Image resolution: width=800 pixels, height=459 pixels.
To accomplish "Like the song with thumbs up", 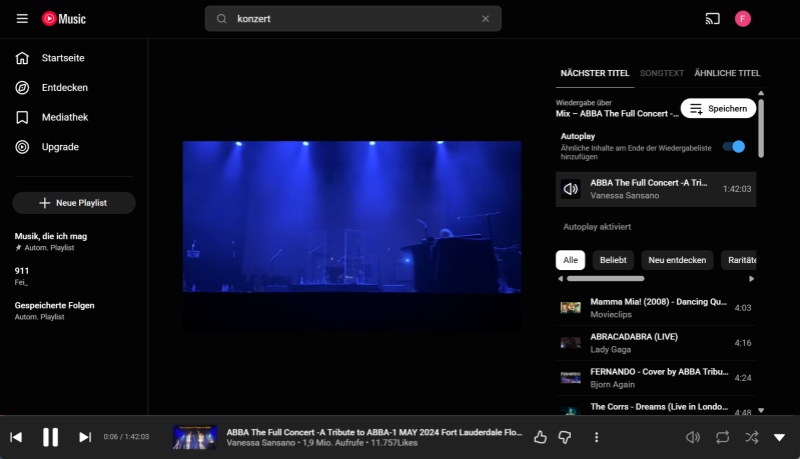I will [x=540, y=437].
